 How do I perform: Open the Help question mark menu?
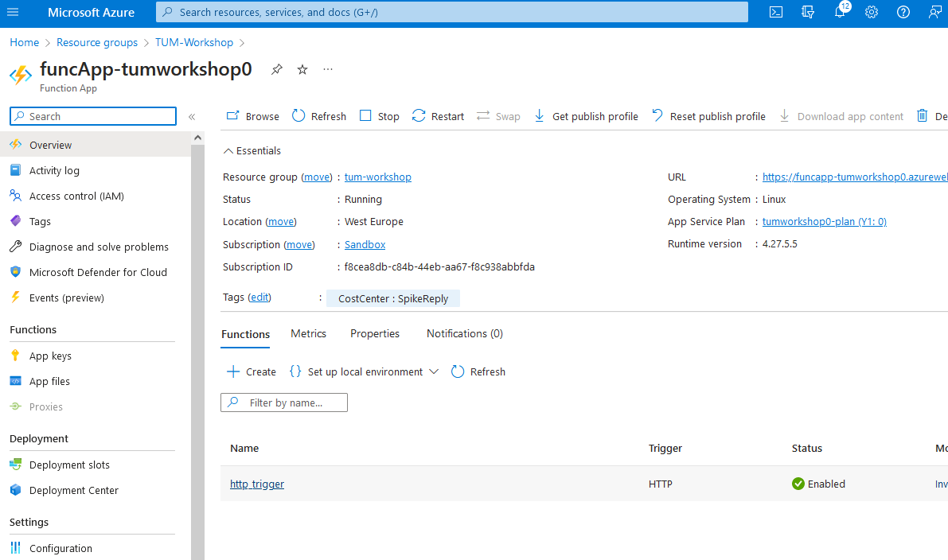click(903, 12)
